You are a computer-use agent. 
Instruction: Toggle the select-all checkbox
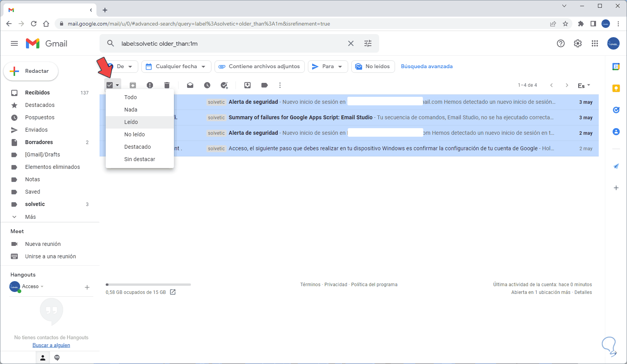(110, 85)
